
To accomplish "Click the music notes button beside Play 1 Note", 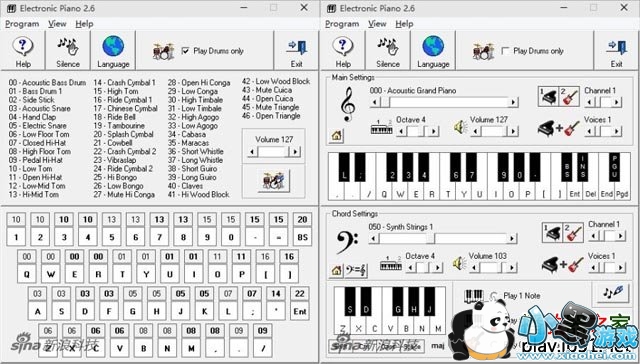I will point(613,292).
